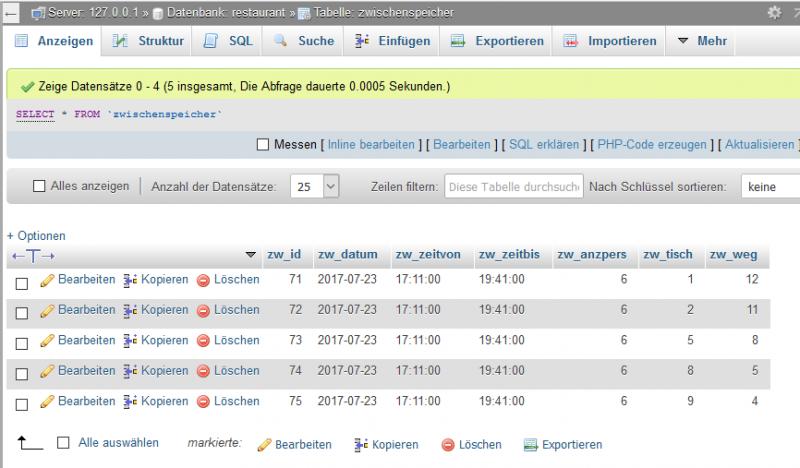Viewport: 800px width, 468px height.
Task: Click the red delete icon for row 73
Action: (x=203, y=341)
